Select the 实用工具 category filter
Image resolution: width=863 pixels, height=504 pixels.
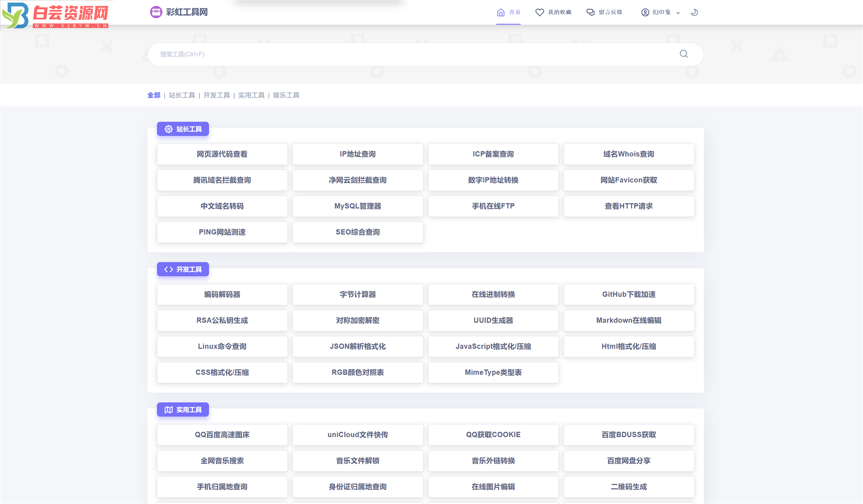click(x=251, y=95)
